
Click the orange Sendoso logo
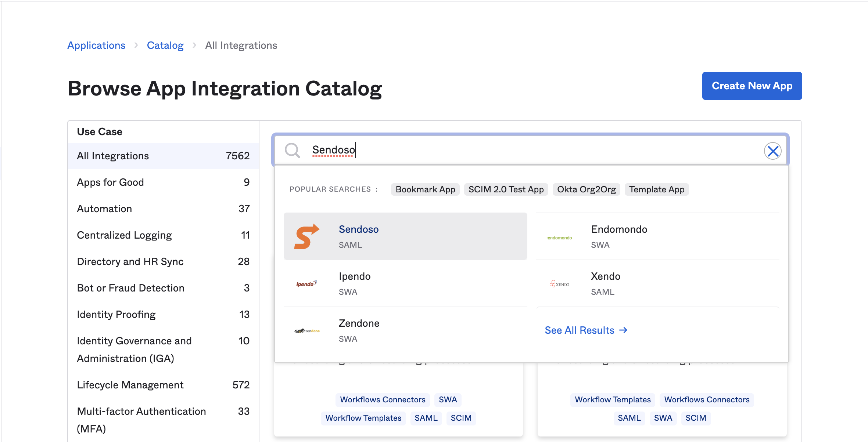point(306,236)
